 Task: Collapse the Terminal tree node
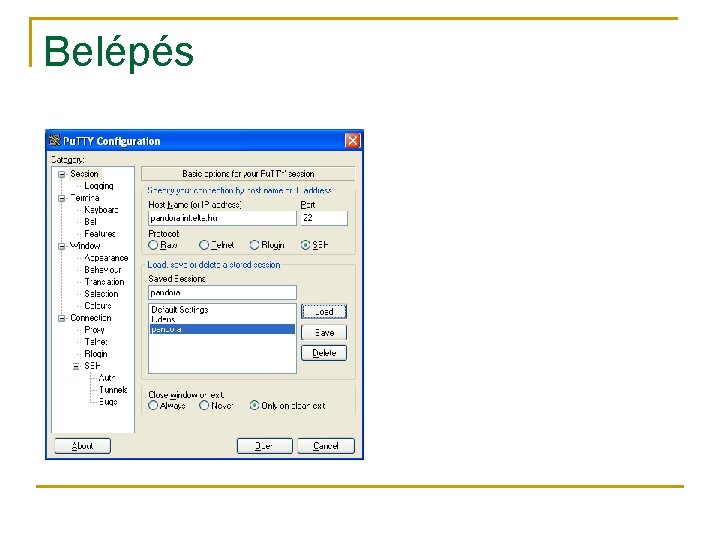(62, 198)
